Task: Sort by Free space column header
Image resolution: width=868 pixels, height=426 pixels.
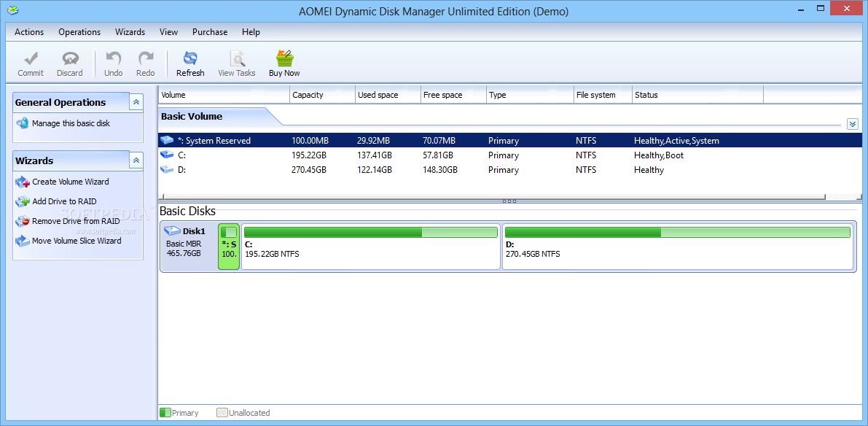Action: pyautogui.click(x=453, y=95)
